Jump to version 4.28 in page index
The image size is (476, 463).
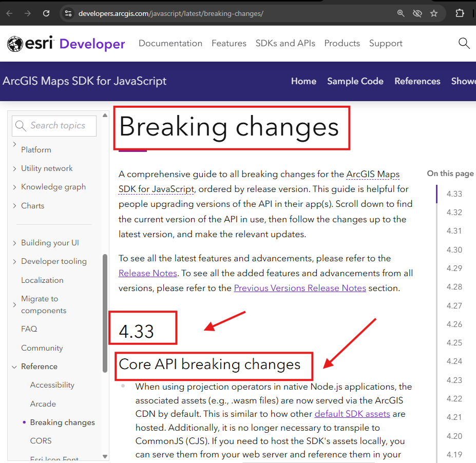[x=454, y=287]
